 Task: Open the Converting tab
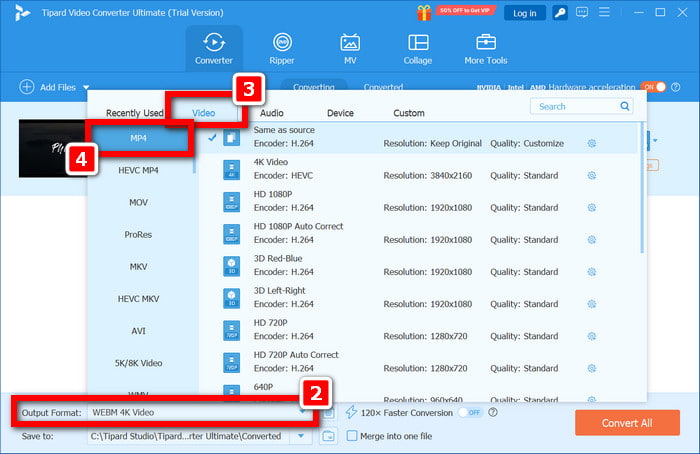(313, 87)
